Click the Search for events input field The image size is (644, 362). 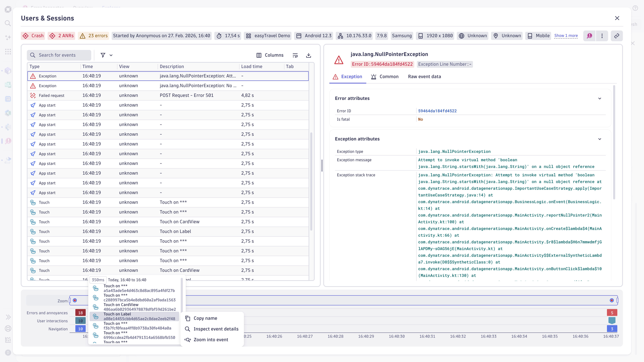pyautogui.click(x=59, y=55)
